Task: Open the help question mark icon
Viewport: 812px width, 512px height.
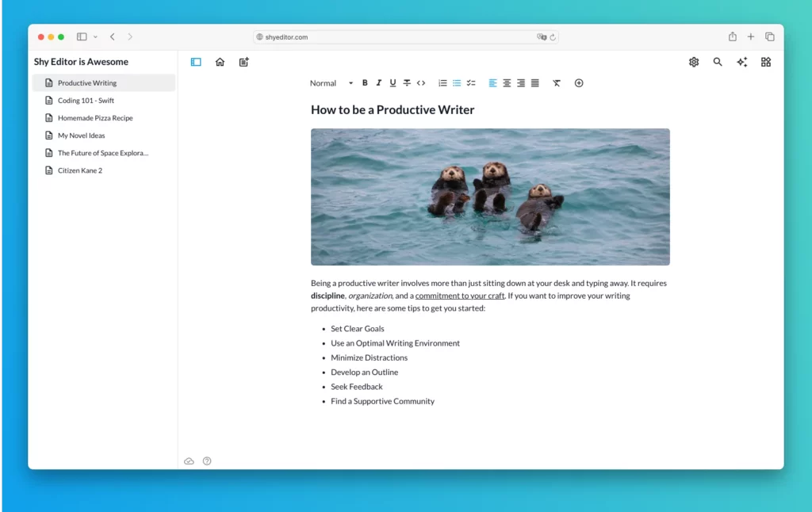Action: (207, 461)
